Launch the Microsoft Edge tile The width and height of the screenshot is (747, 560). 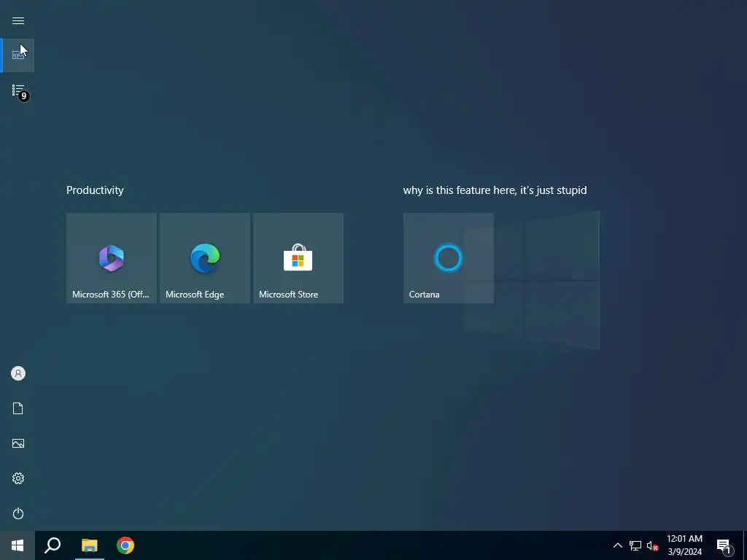[205, 258]
